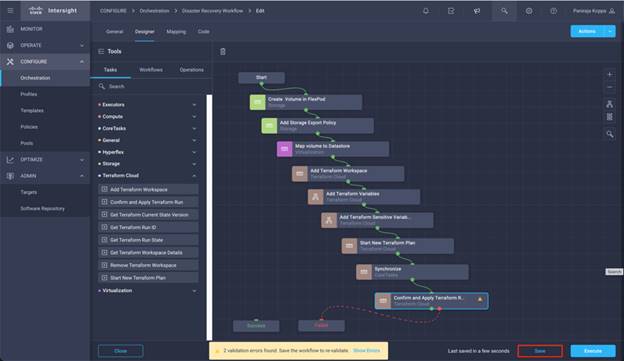
Task: Select Add Terraform Sensitive Variables node icon
Action: point(329,220)
